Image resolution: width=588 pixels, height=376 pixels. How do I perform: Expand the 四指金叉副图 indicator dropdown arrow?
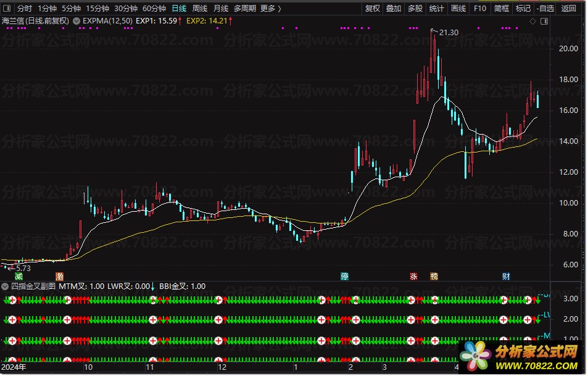coord(5,286)
